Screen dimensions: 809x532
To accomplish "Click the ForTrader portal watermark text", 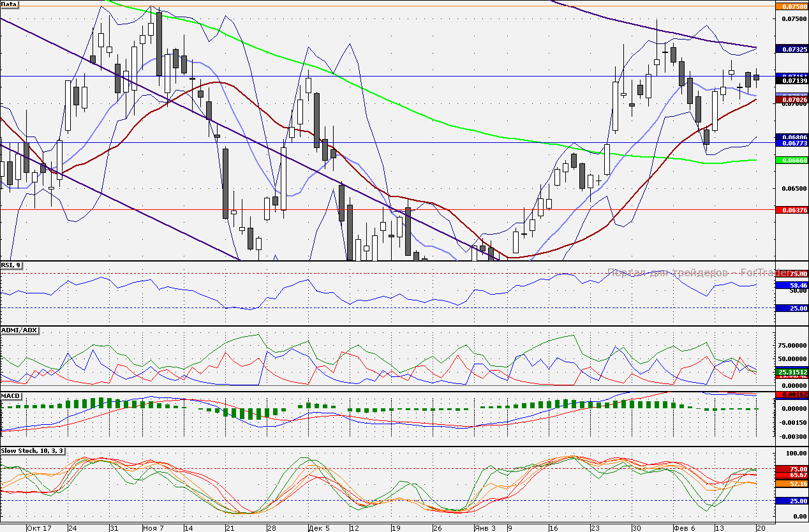I will pos(690,272).
